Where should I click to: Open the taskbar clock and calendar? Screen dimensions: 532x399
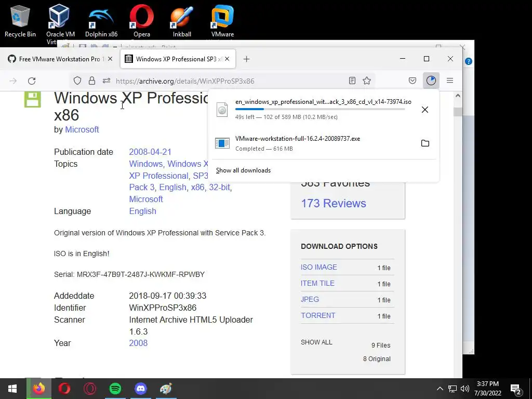click(487, 389)
